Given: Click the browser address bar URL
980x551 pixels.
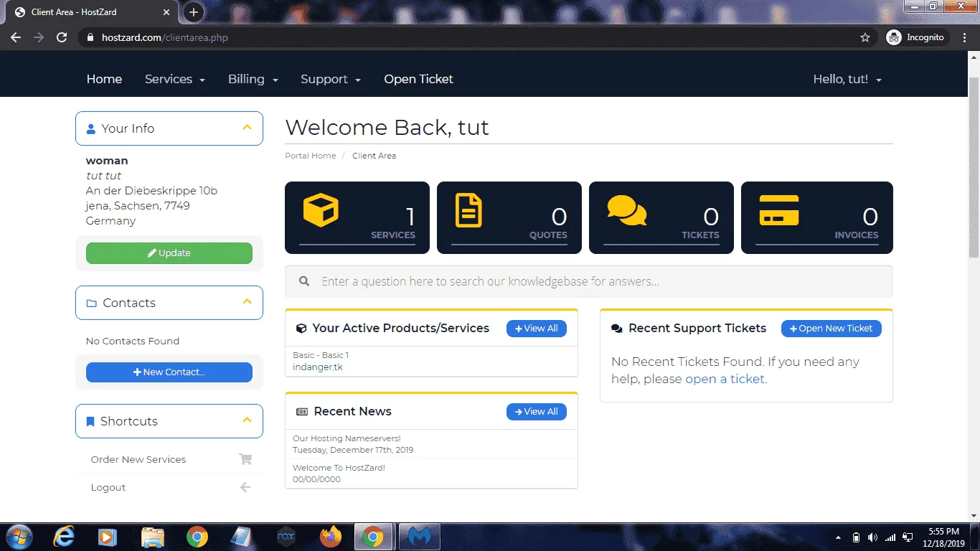Looking at the screenshot, I should [x=165, y=37].
